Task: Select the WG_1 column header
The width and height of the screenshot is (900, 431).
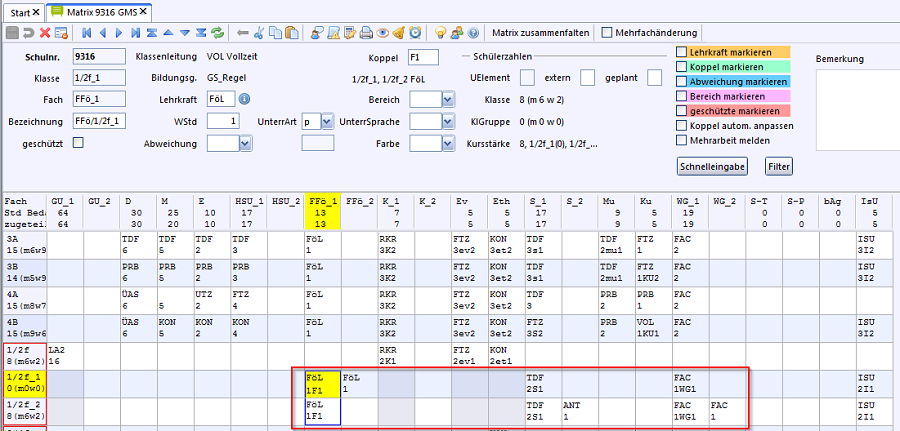Action: 690,211
